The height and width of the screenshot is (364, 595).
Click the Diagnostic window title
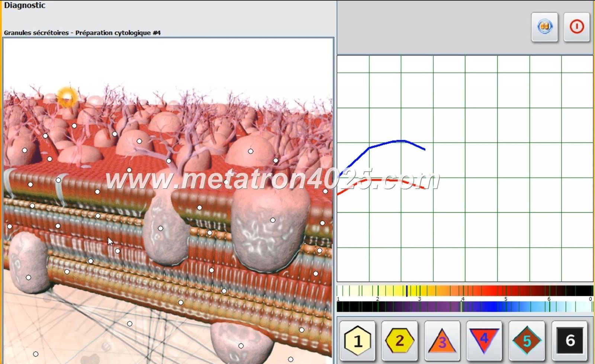tap(25, 5)
